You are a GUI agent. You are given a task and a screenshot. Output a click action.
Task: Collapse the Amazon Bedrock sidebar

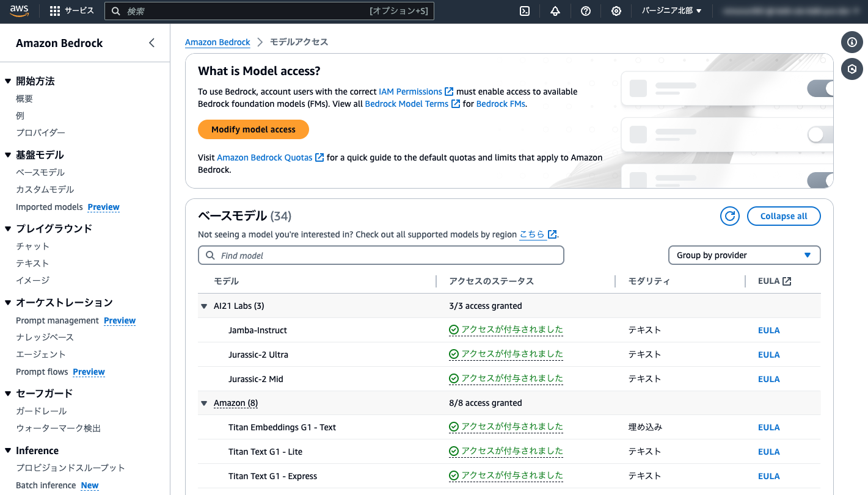click(x=151, y=43)
